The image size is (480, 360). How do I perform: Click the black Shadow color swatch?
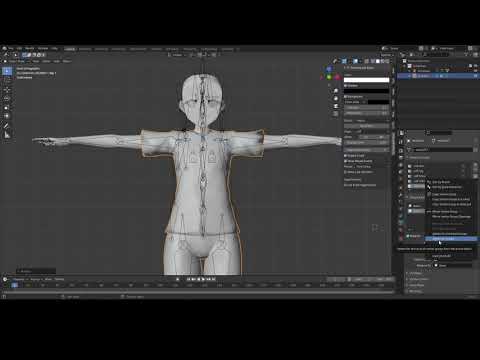coord(366,91)
